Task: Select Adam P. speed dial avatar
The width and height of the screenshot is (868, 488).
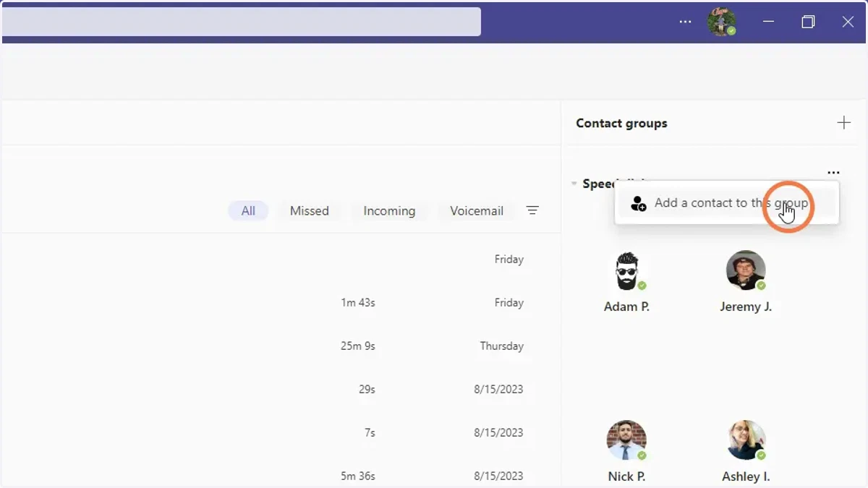Action: click(x=626, y=271)
